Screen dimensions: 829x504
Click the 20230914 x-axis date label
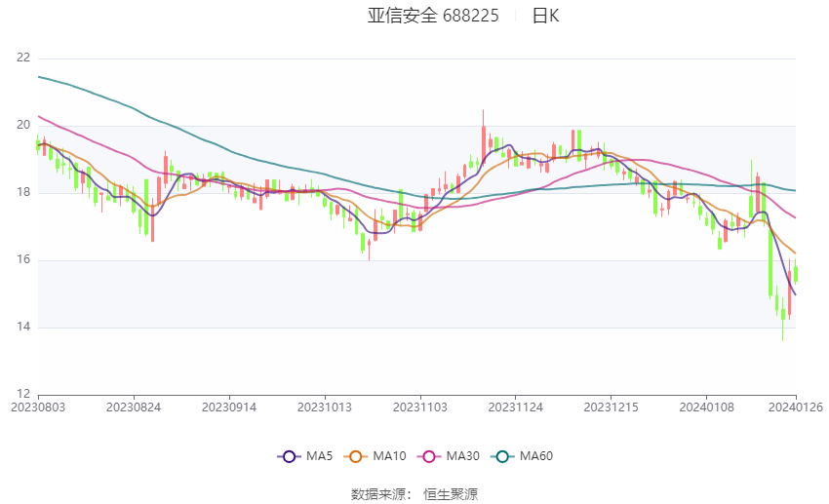(x=229, y=407)
